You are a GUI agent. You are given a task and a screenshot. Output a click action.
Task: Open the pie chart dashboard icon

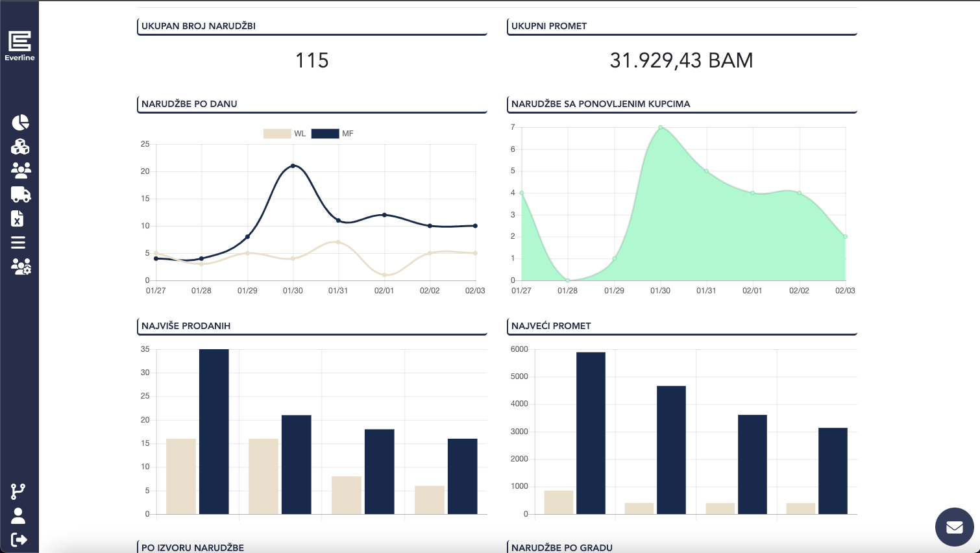coord(20,123)
